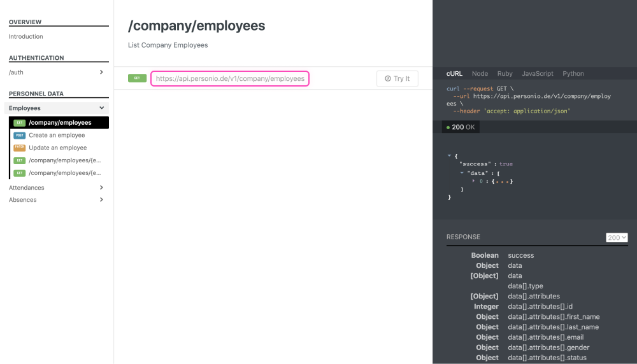Click the GET badge beside the endpoint URL
Screen dimensions: 637x364
click(x=137, y=78)
